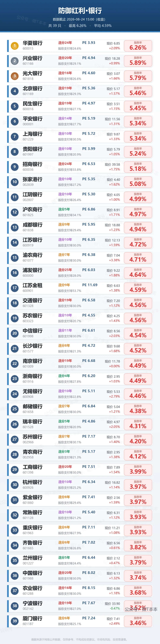Select the rank 17 circle badge

pos(15,288)
